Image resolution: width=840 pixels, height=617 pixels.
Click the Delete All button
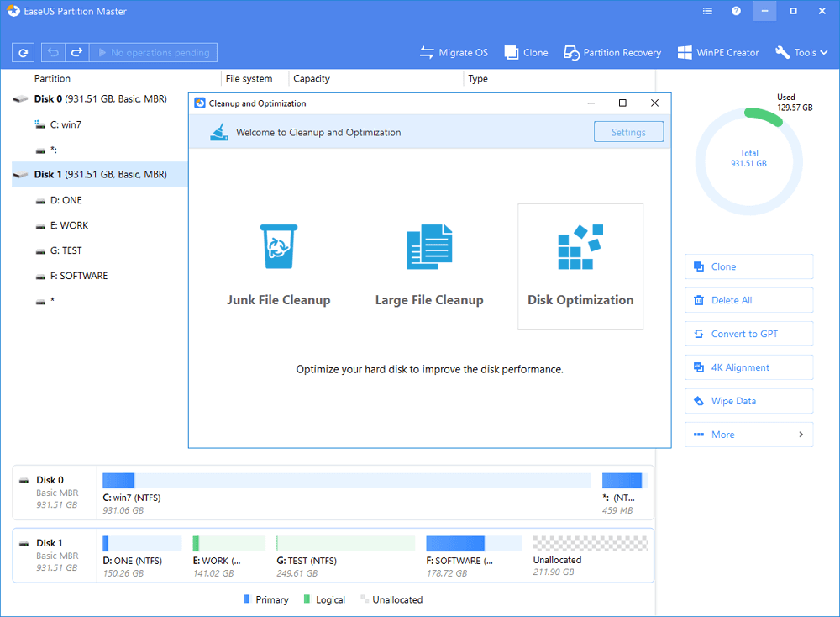coord(749,300)
